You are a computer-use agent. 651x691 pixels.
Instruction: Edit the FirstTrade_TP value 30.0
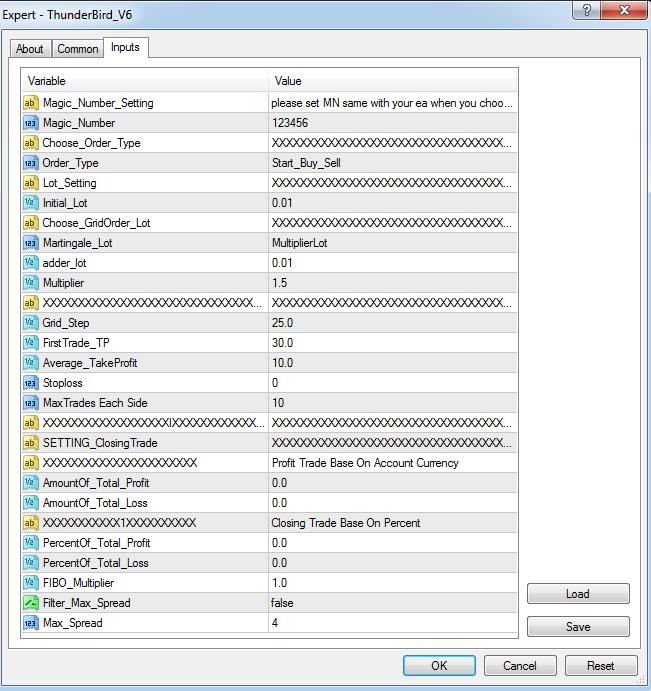393,343
